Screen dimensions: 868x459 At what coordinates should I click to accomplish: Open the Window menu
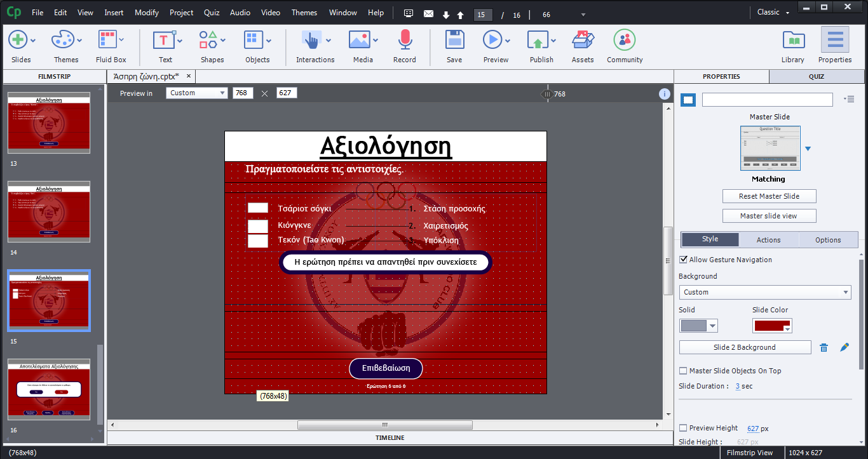click(x=343, y=13)
